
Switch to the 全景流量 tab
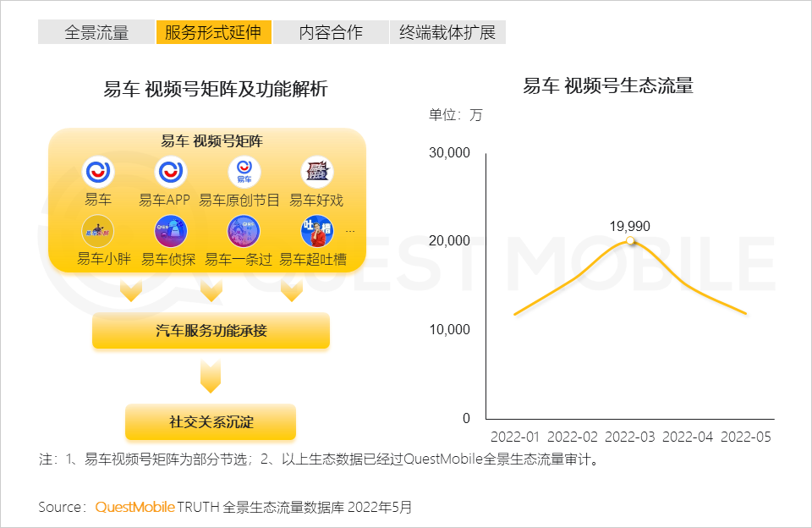(x=96, y=32)
